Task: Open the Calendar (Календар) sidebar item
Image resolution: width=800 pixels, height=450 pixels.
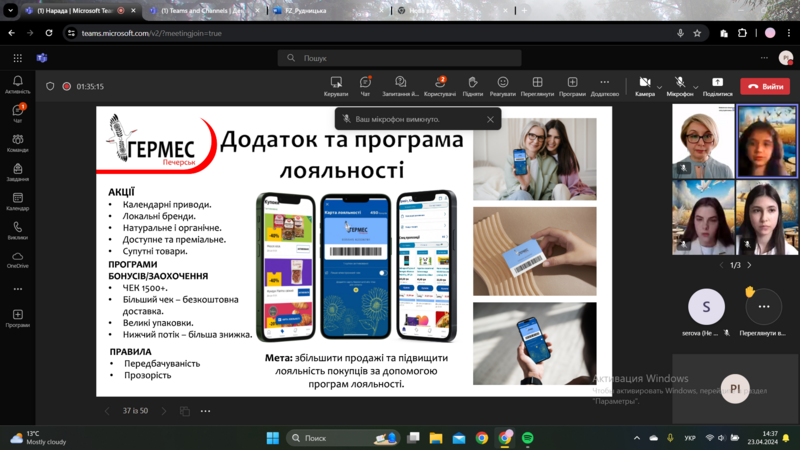Action: [17, 201]
